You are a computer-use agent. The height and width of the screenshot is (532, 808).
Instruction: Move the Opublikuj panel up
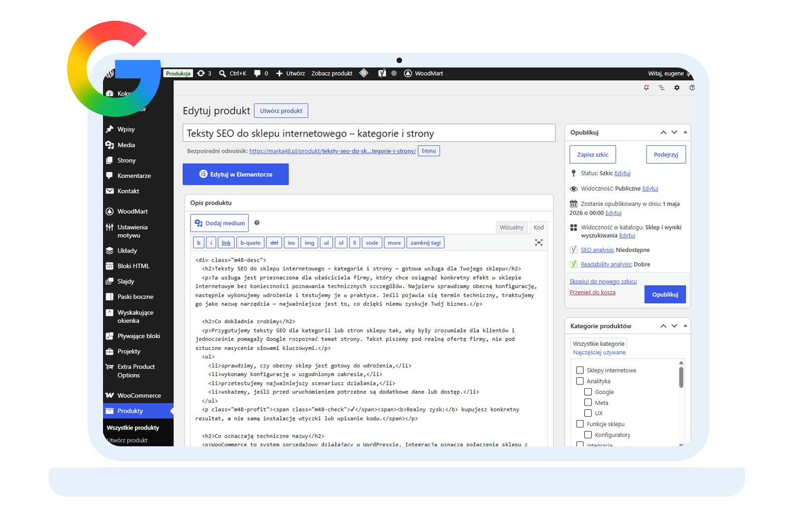point(663,133)
